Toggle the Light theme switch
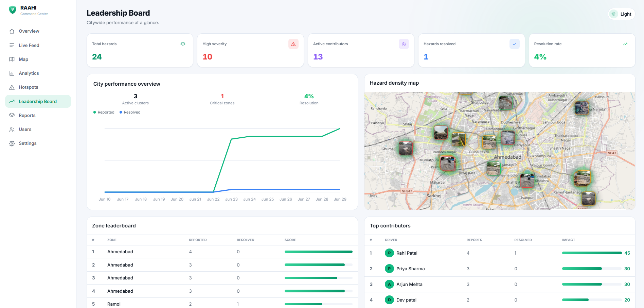Screen dimensions: 644x308 pos(621,14)
